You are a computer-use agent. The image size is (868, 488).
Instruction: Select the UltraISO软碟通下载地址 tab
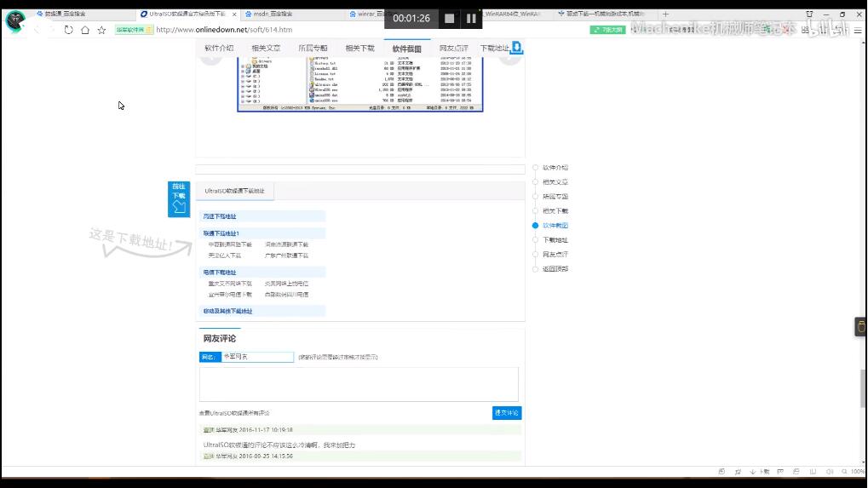click(235, 191)
